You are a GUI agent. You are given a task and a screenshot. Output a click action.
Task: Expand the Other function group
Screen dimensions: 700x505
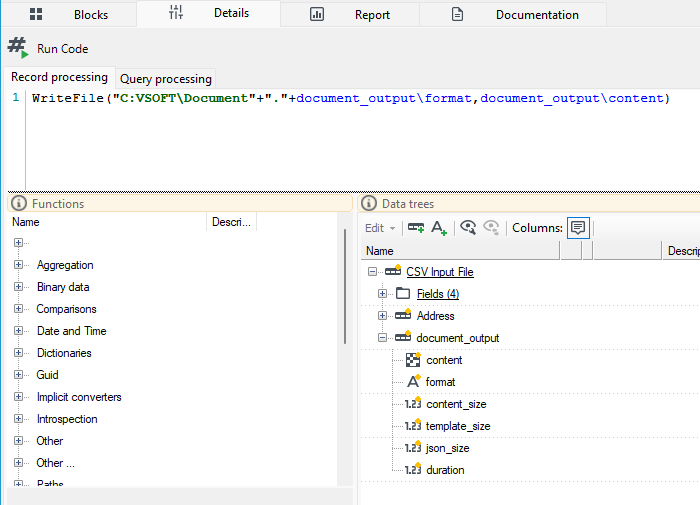coord(18,440)
